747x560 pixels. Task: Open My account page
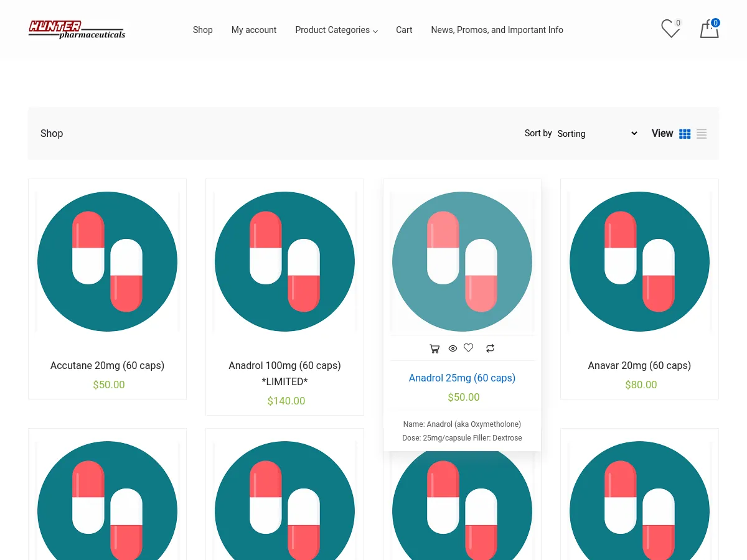coord(254,30)
